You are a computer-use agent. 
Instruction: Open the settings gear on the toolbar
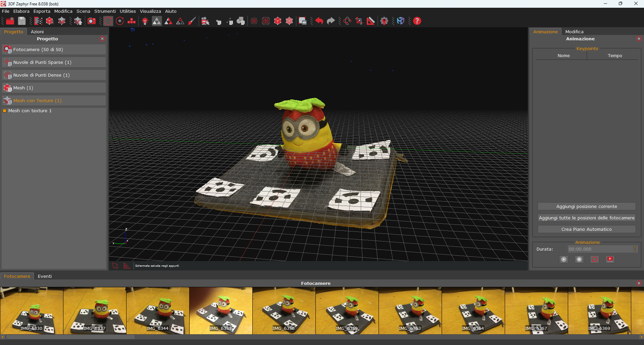pos(384,21)
